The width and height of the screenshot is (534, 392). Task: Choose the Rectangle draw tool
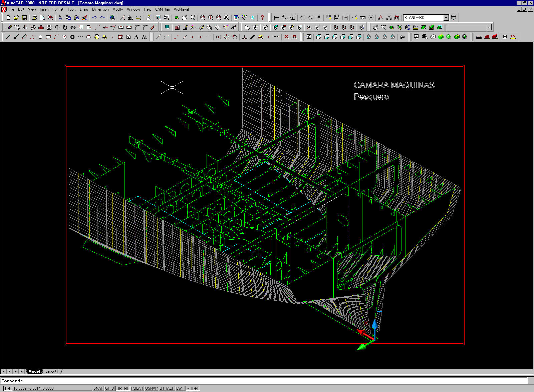tap(48, 37)
